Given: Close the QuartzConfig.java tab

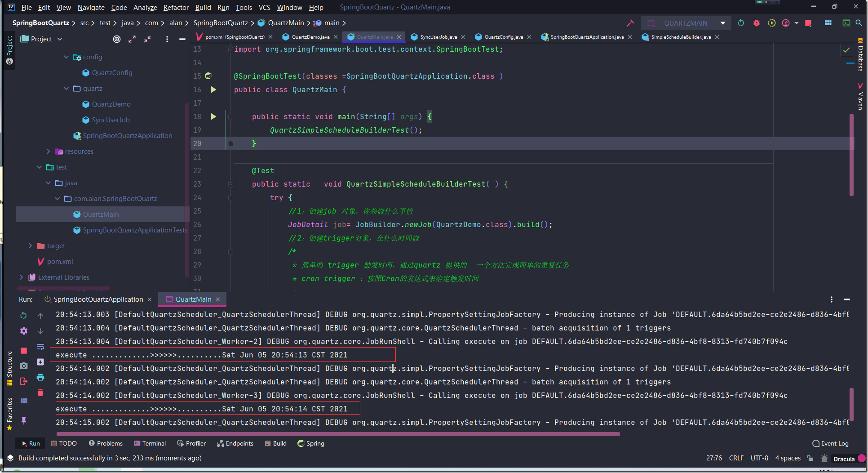Looking at the screenshot, I should tap(530, 37).
